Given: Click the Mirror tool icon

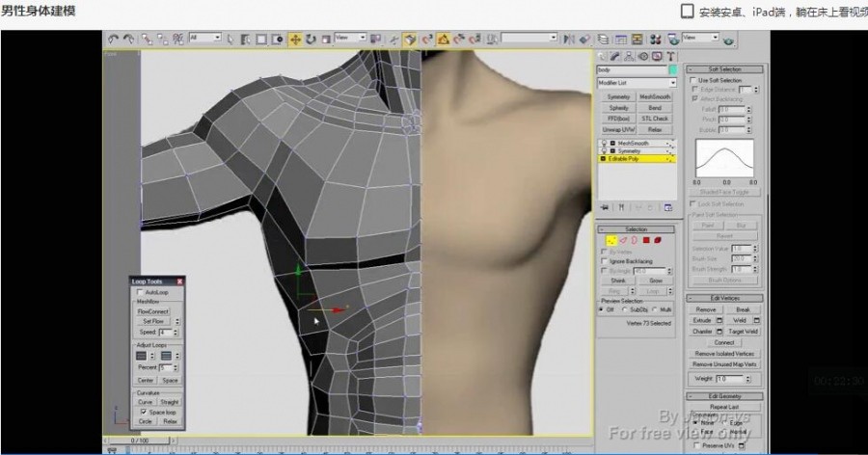Looking at the screenshot, I should (568, 40).
